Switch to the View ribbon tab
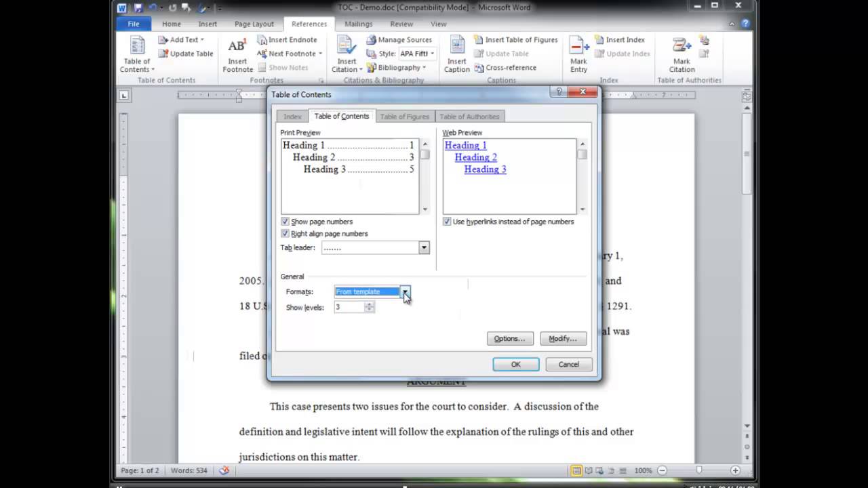This screenshot has width=868, height=488. [439, 24]
